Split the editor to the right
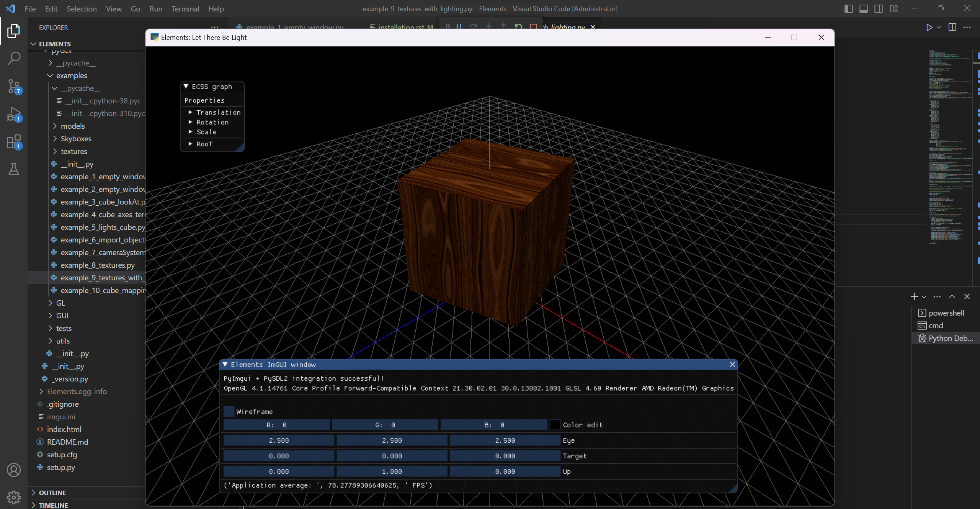This screenshot has width=980, height=509. point(952,27)
